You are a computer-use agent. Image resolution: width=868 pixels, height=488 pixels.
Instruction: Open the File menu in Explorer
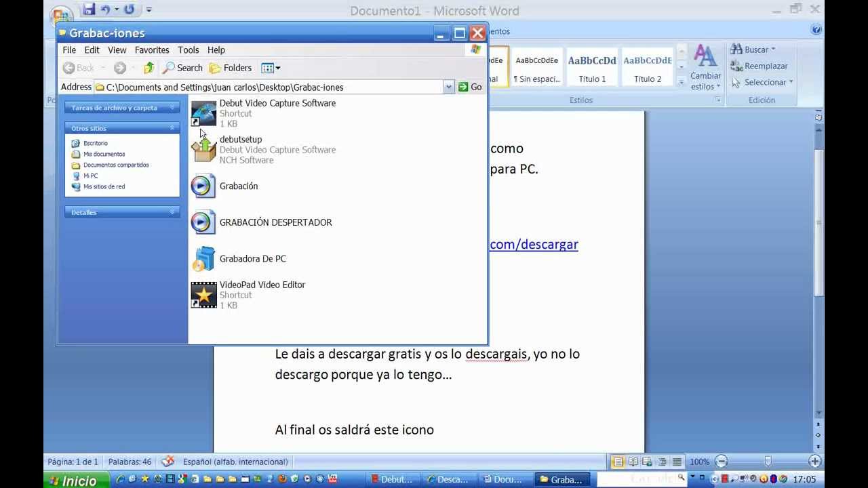click(69, 50)
